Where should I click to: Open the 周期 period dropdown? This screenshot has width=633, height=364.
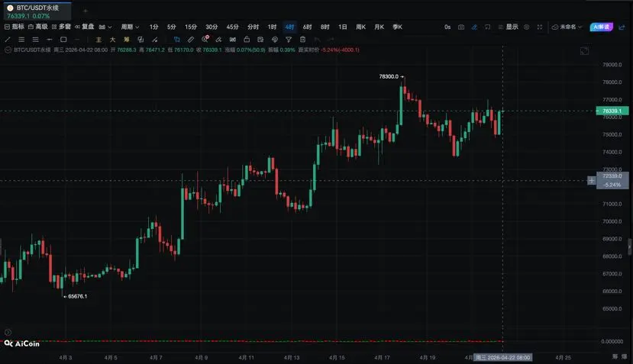pyautogui.click(x=130, y=27)
